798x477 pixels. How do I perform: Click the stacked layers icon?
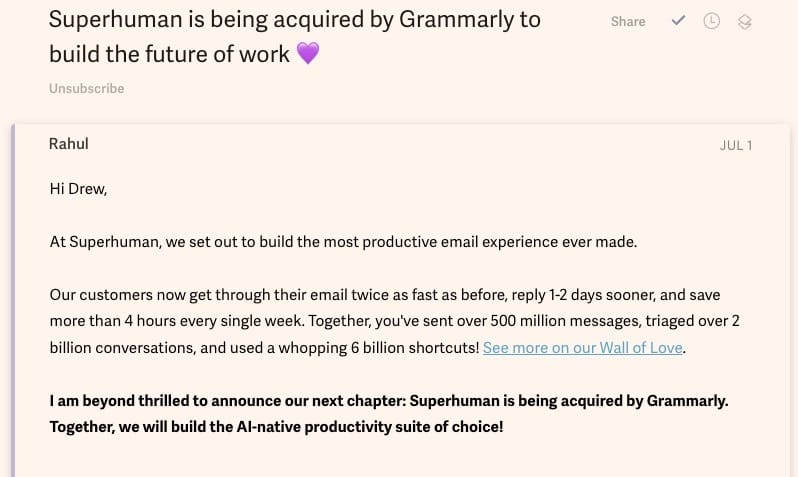(x=744, y=21)
